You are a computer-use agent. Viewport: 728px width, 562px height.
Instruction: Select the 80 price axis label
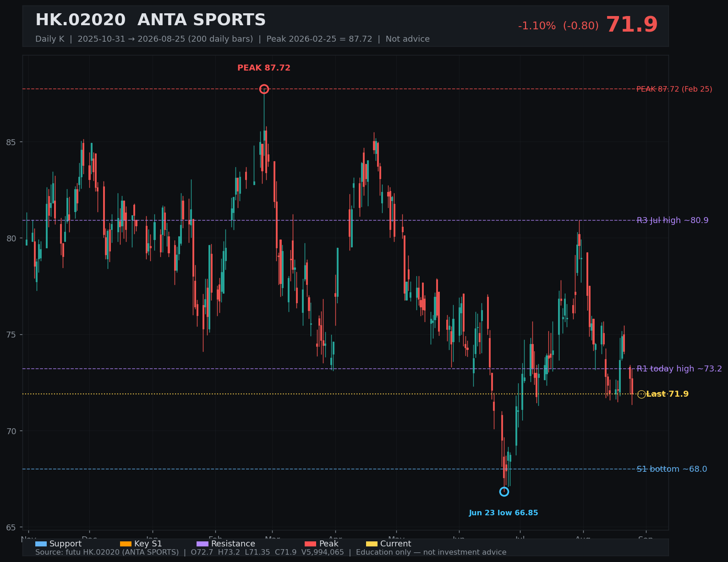(11, 238)
